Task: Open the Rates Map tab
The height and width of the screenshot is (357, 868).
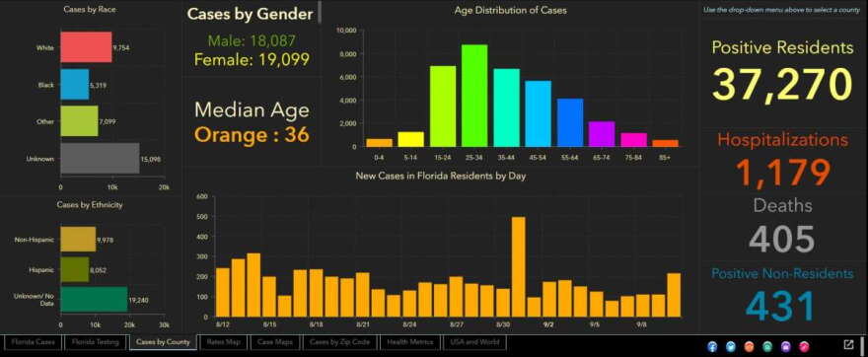Action: 224,342
